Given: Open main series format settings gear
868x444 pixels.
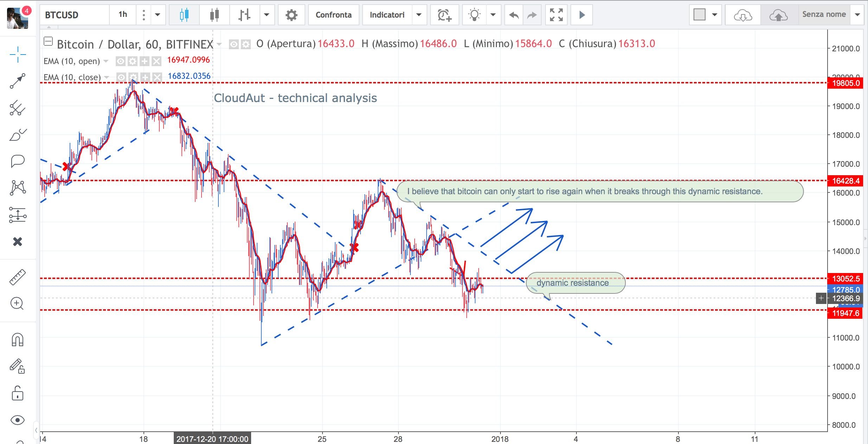Looking at the screenshot, I should click(246, 44).
